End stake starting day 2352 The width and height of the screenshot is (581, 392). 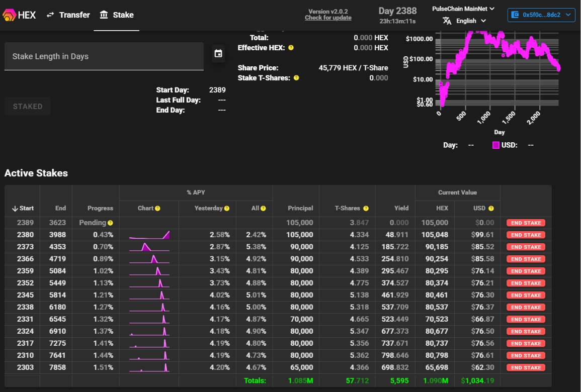526,283
